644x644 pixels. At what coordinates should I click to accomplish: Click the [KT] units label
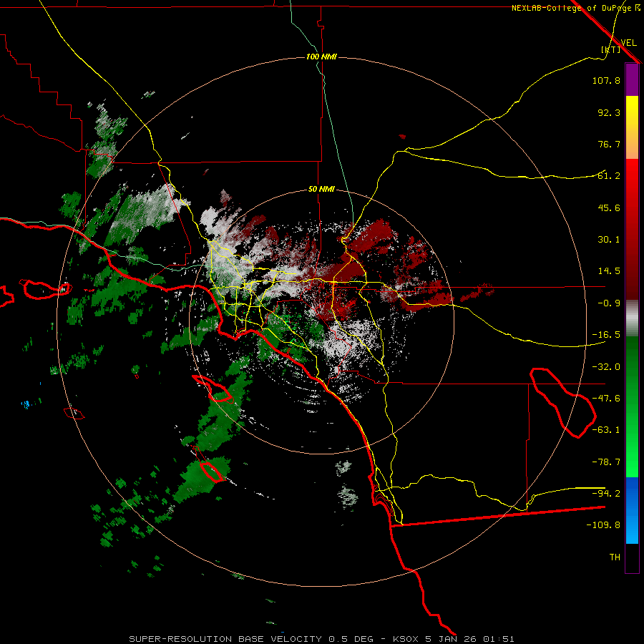tap(610, 49)
